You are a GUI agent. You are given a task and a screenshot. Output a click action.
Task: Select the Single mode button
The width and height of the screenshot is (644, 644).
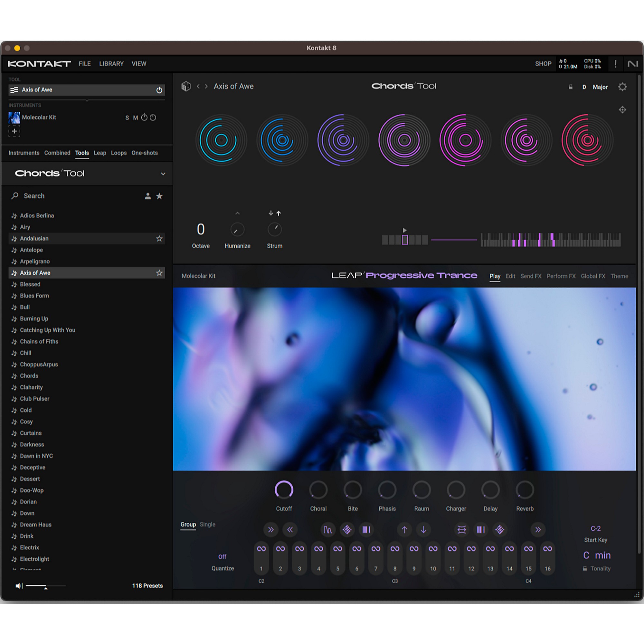click(207, 524)
